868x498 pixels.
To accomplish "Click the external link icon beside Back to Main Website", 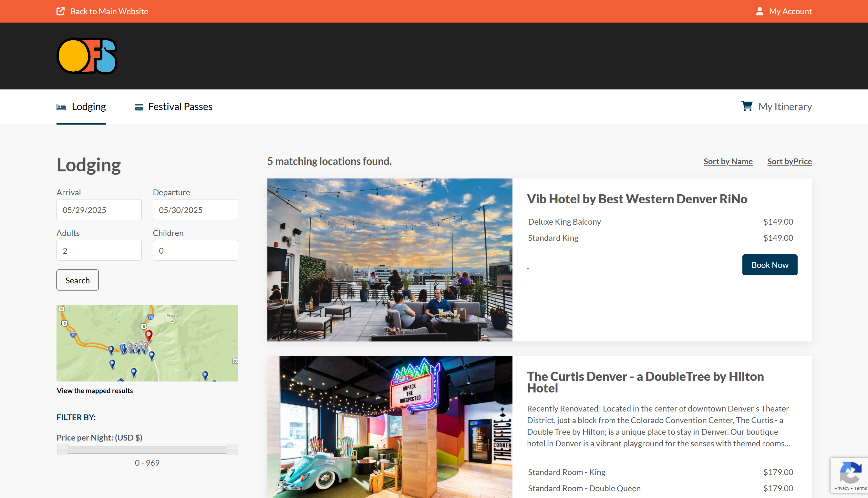I will point(61,11).
